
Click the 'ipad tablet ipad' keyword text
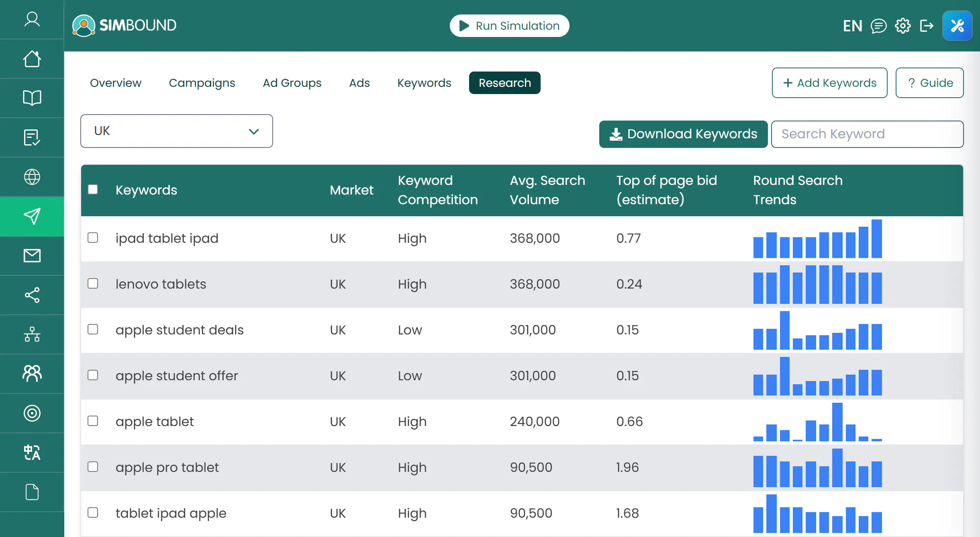pyautogui.click(x=167, y=238)
